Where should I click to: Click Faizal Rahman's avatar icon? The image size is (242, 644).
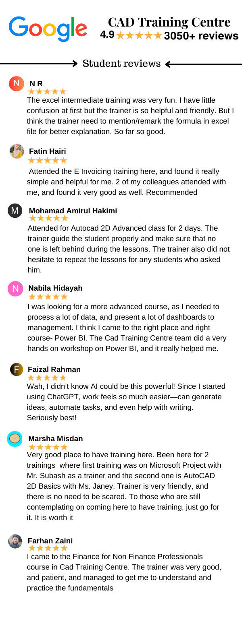pos(17,369)
